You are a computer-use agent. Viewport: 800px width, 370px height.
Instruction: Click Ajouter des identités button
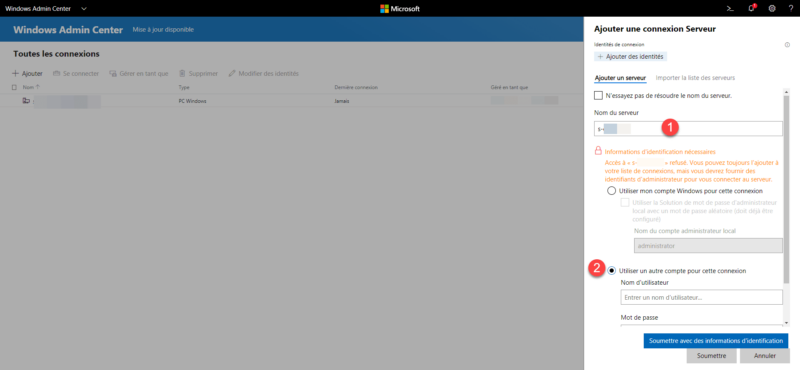pos(631,57)
